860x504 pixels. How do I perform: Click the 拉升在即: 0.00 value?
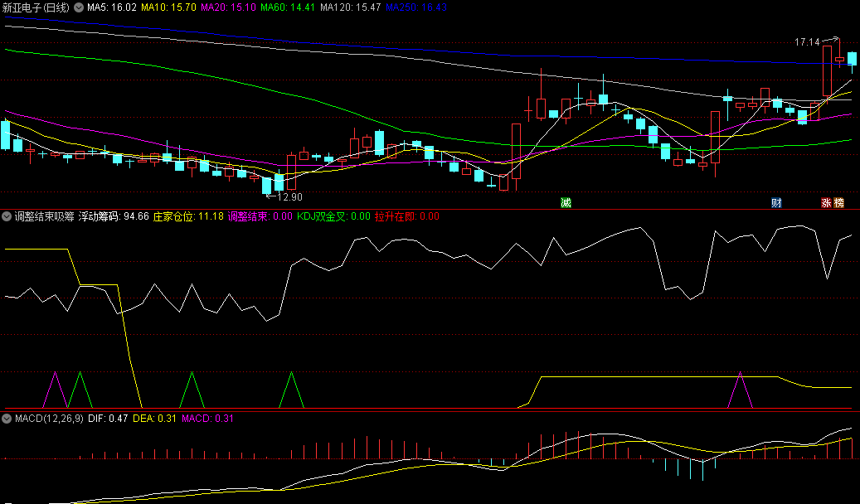(407, 216)
